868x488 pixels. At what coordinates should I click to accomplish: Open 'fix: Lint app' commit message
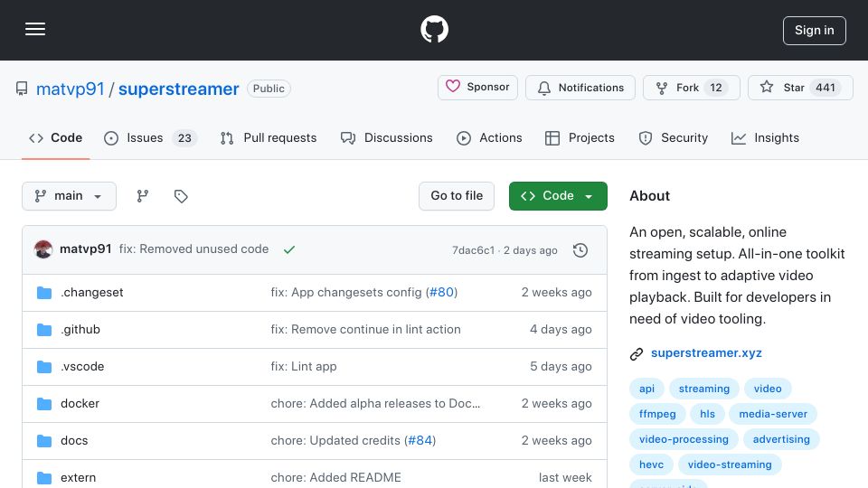coord(304,366)
